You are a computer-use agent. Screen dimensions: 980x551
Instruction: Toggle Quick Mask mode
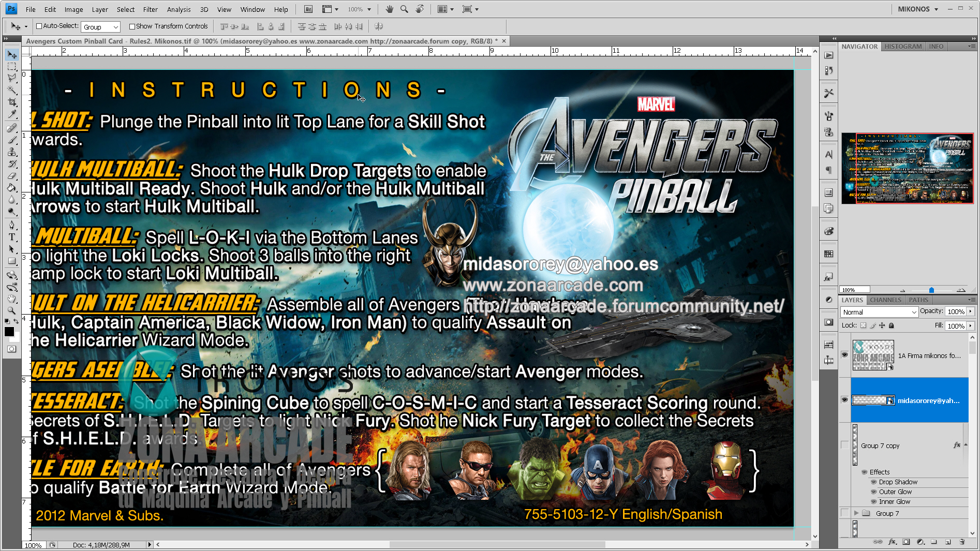click(11, 349)
